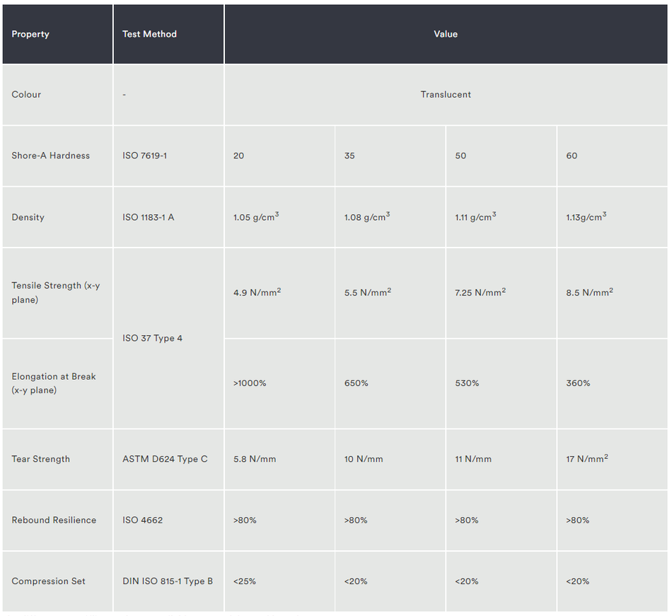This screenshot has height=616, width=672.
Task: Click the DIN ISO 815-1 Type B cell
Action: tap(168, 581)
